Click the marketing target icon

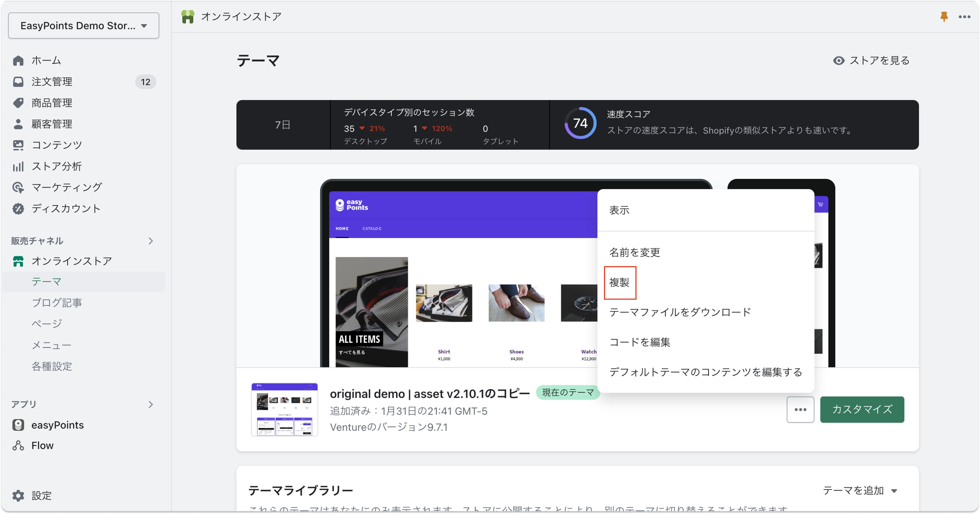(x=18, y=187)
